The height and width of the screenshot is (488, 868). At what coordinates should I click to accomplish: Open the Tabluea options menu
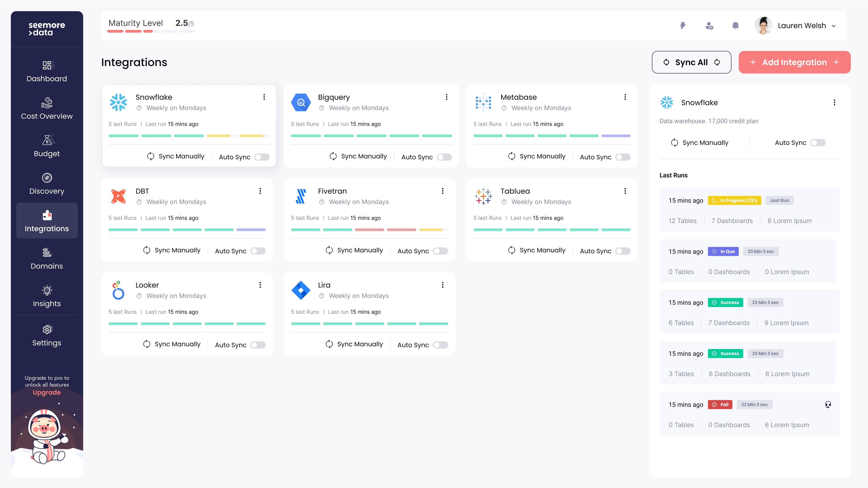coord(625,191)
